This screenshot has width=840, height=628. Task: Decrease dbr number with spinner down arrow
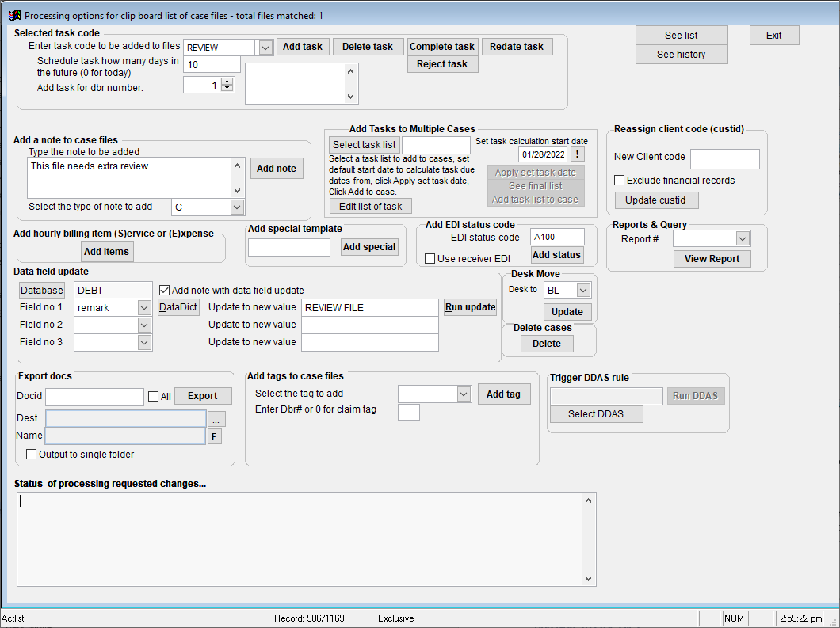[x=227, y=88]
